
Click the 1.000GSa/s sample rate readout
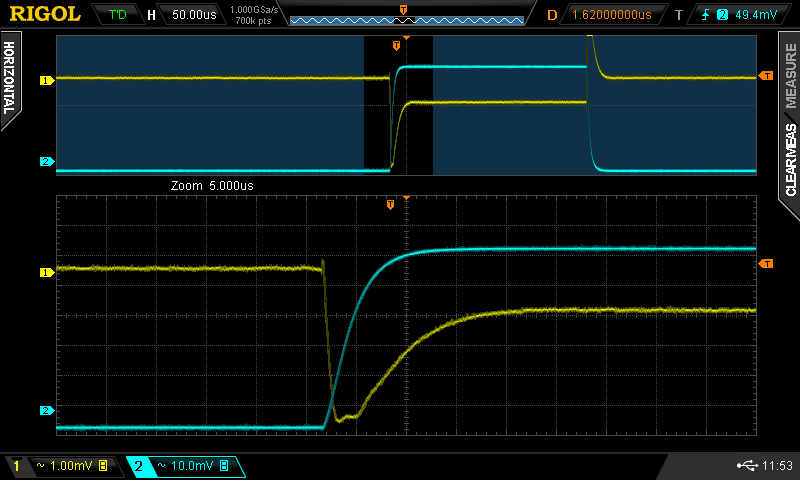click(254, 10)
